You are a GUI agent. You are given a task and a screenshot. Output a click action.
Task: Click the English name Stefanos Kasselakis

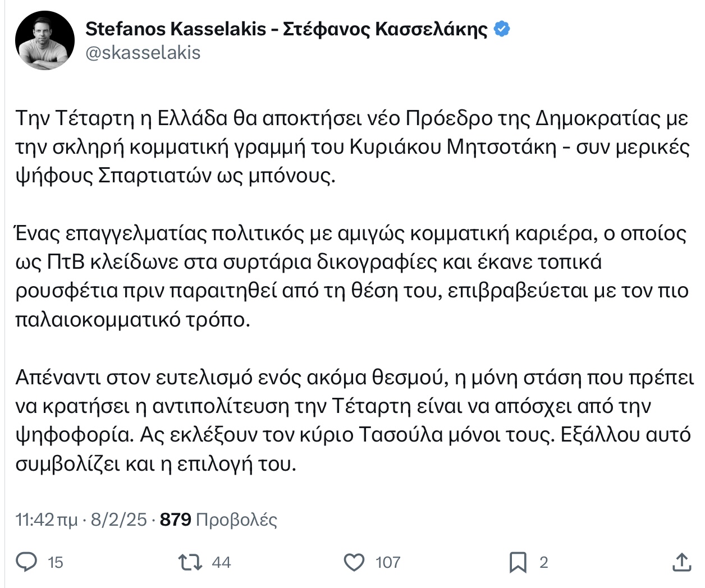175,29
